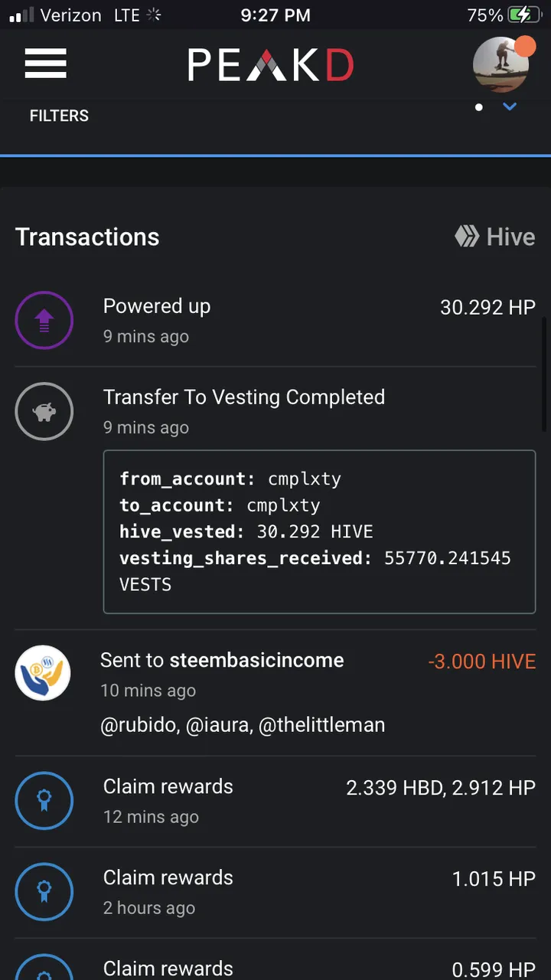The width and height of the screenshot is (551, 980).
Task: Tap the white page indicator dot
Action: click(479, 107)
